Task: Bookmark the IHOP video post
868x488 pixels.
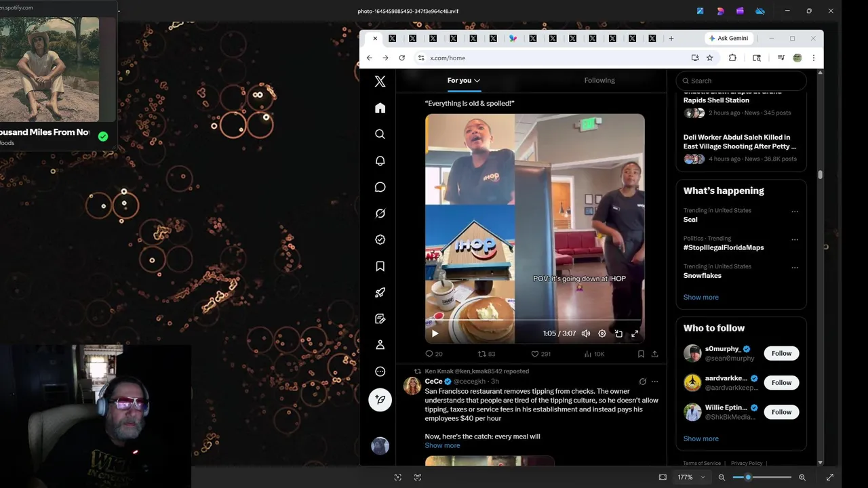Action: click(x=641, y=354)
